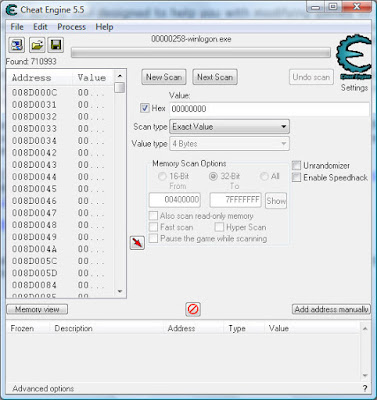
Task: Select the 32-Bit radio button
Action: pyautogui.click(x=213, y=176)
